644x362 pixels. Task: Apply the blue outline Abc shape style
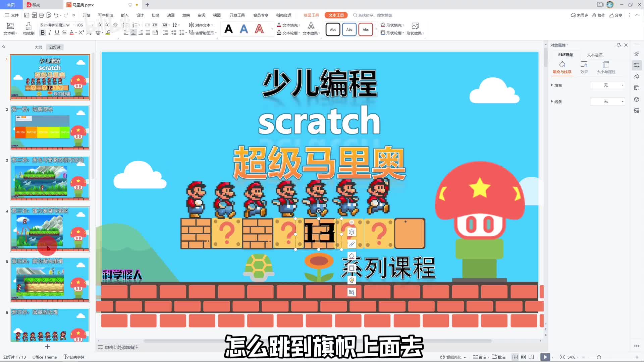(x=349, y=29)
